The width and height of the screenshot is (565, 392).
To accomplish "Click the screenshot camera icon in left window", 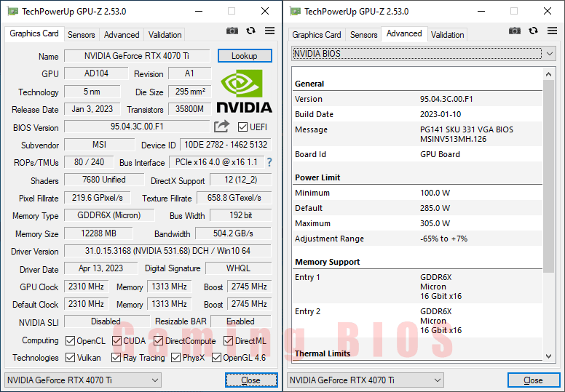I will [232, 31].
